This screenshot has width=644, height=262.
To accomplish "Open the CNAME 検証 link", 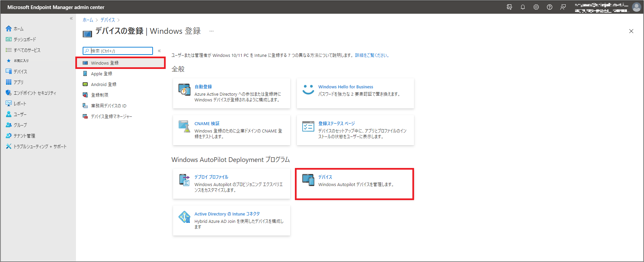I will (x=207, y=123).
